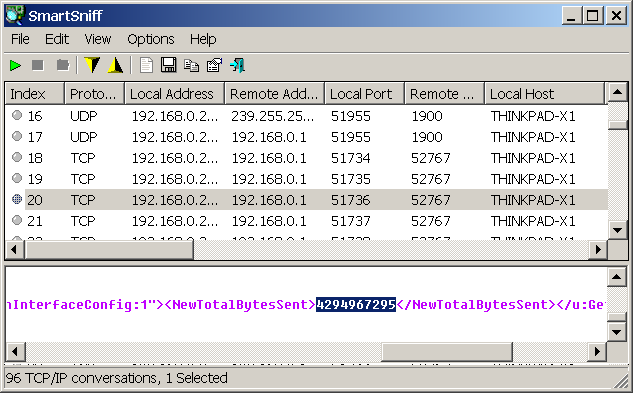Image resolution: width=633 pixels, height=393 pixels.
Task: Click the status bullet of row 18
Action: (x=17, y=157)
